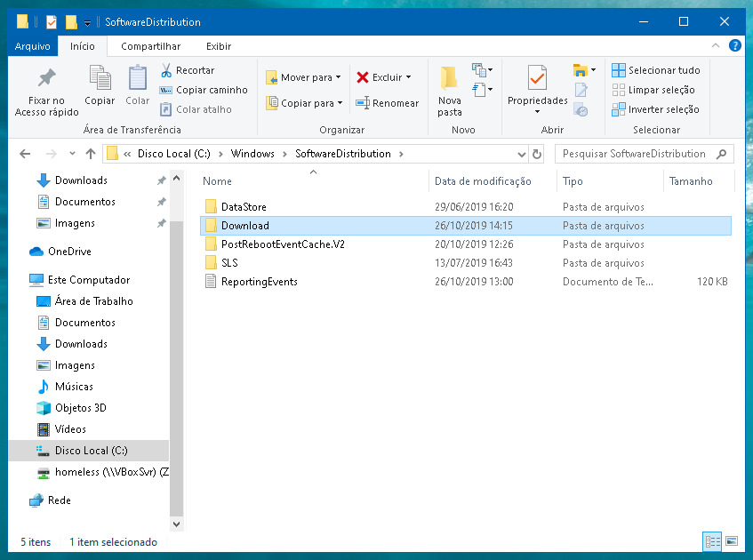Switch to details view icon in status bar
The image size is (753, 560).
(x=712, y=541)
